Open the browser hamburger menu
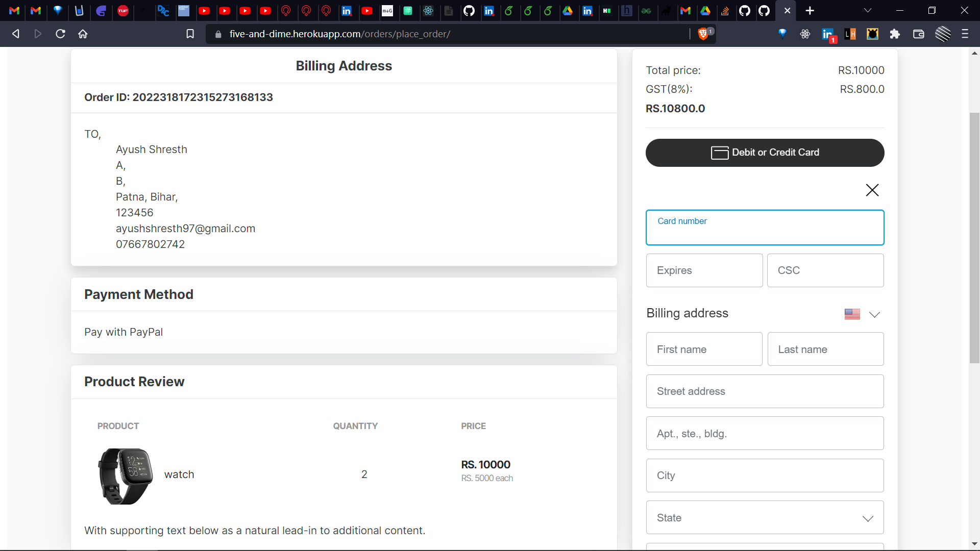 [965, 34]
